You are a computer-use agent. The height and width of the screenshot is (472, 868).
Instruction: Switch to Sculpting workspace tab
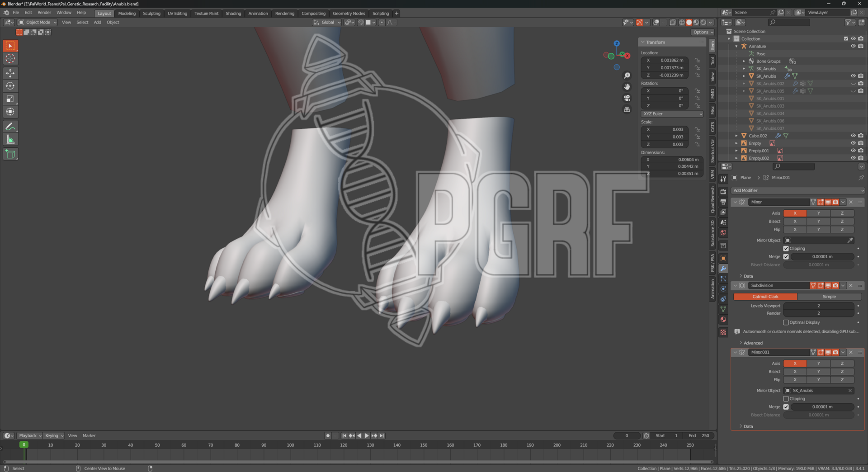click(x=151, y=14)
